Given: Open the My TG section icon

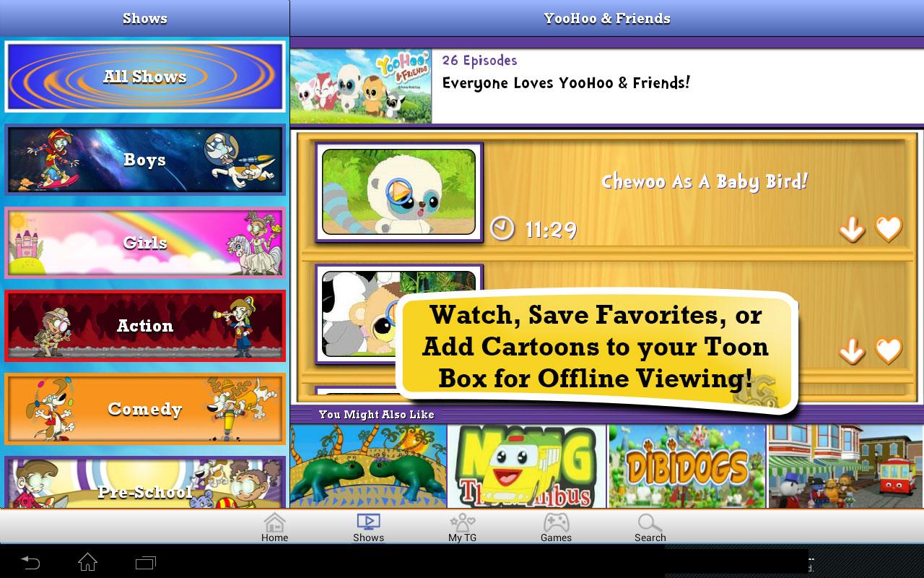Looking at the screenshot, I should pyautogui.click(x=462, y=526).
